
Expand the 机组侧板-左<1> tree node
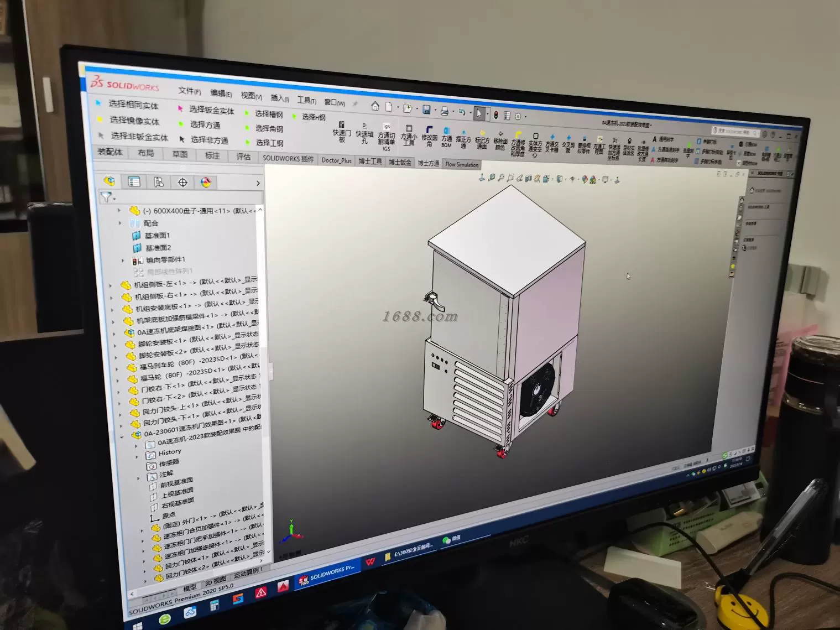pyautogui.click(x=111, y=285)
